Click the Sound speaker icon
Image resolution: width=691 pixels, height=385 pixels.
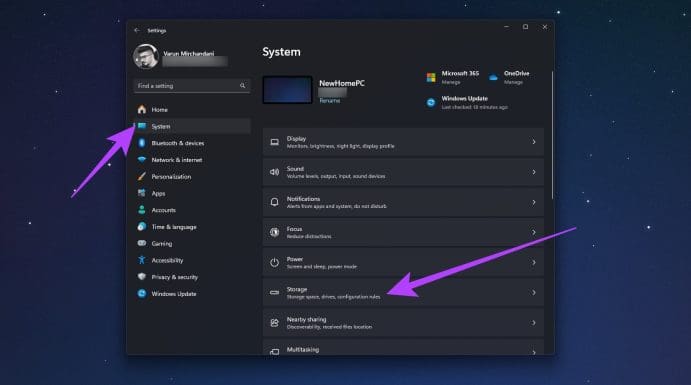point(275,172)
